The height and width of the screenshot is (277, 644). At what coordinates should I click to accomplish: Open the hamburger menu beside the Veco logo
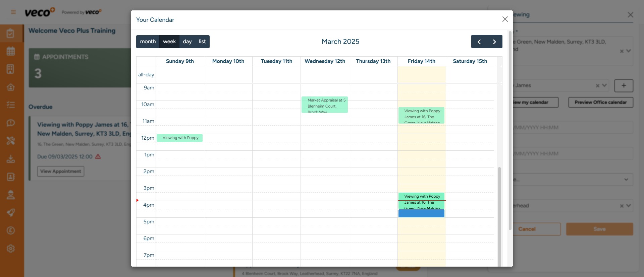pos(13,12)
